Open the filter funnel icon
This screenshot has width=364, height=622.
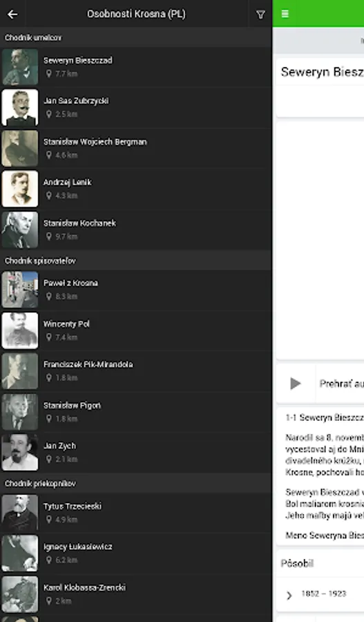click(260, 15)
